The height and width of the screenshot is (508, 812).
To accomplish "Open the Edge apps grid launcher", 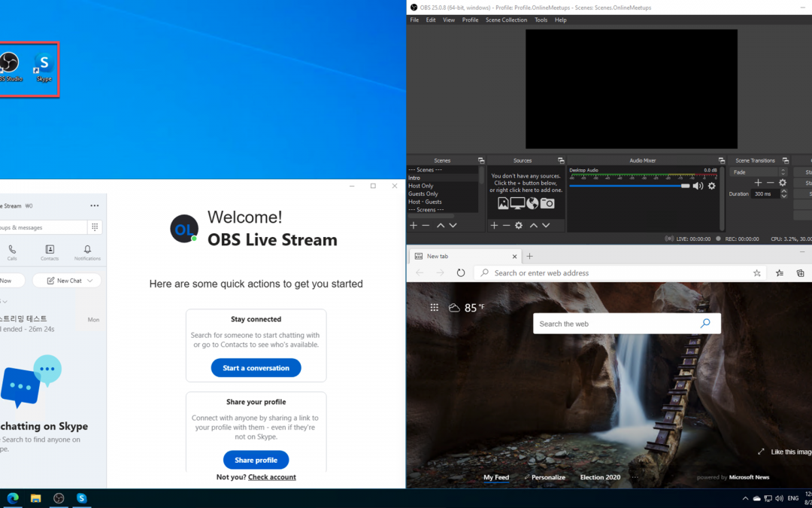I will pyautogui.click(x=435, y=307).
